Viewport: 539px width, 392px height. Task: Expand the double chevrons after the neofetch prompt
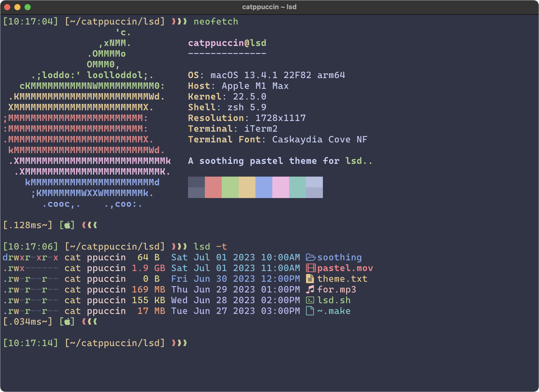(x=180, y=21)
